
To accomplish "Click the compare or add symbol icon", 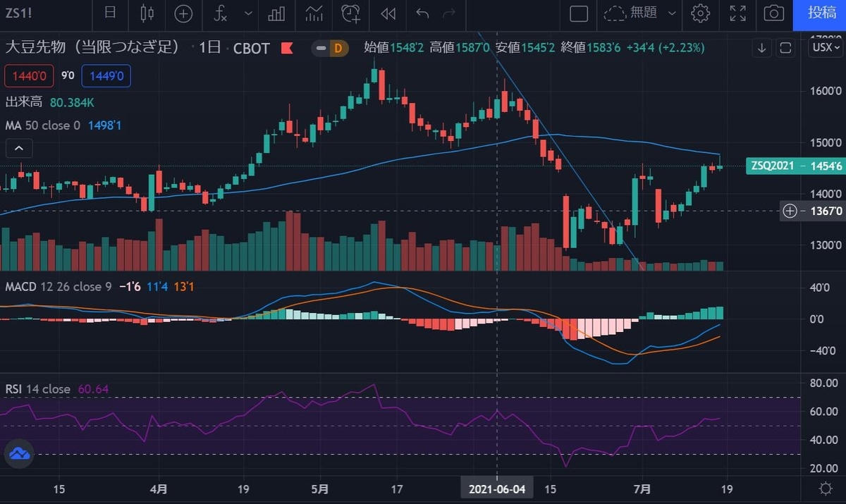I will click(x=183, y=13).
